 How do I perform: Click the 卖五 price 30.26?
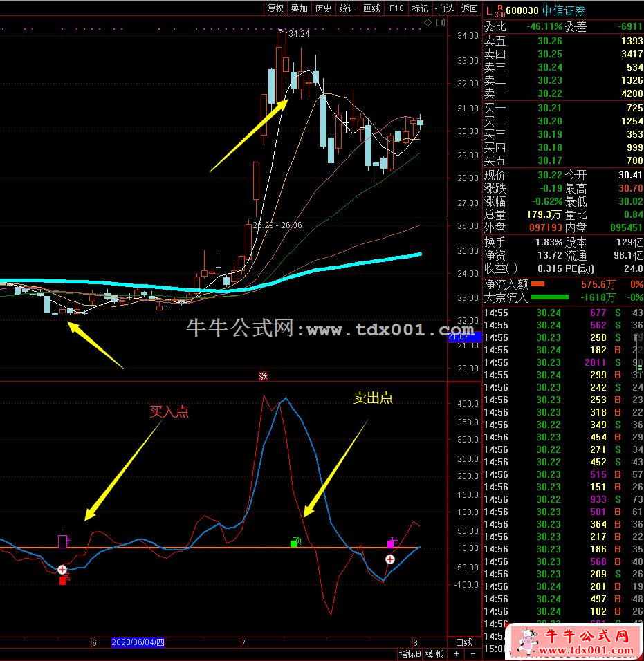click(549, 41)
